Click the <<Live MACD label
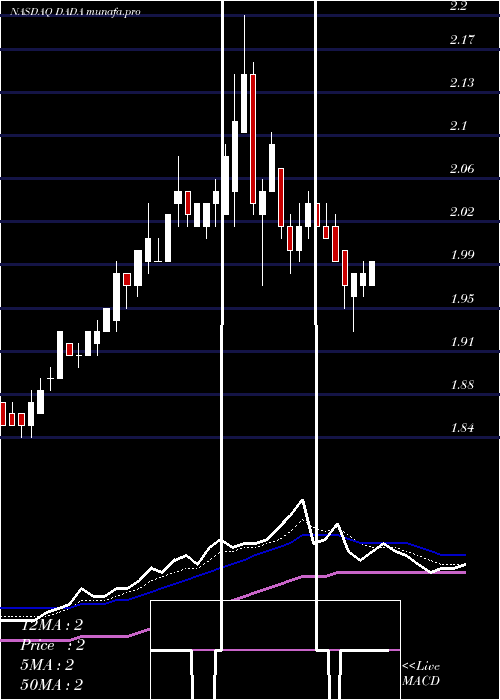 [421, 673]
